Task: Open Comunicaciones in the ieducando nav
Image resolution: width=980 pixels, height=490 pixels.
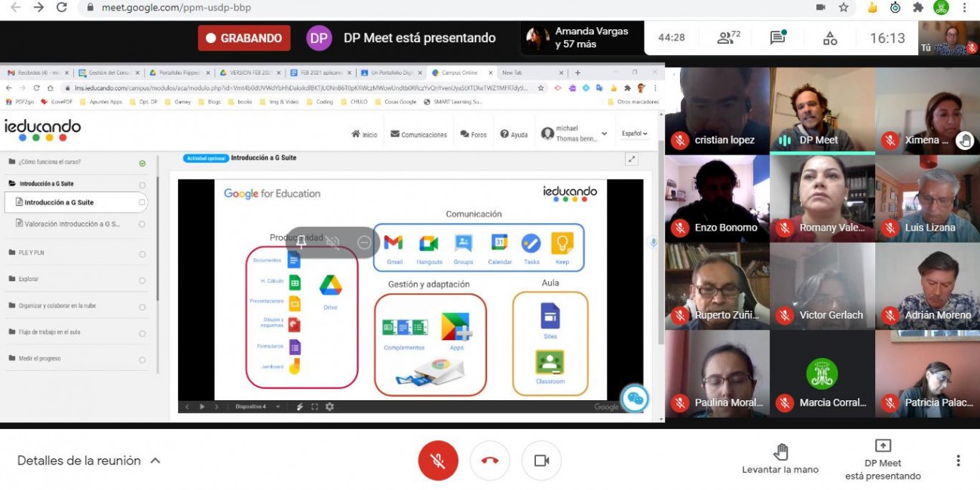Action: pyautogui.click(x=418, y=134)
